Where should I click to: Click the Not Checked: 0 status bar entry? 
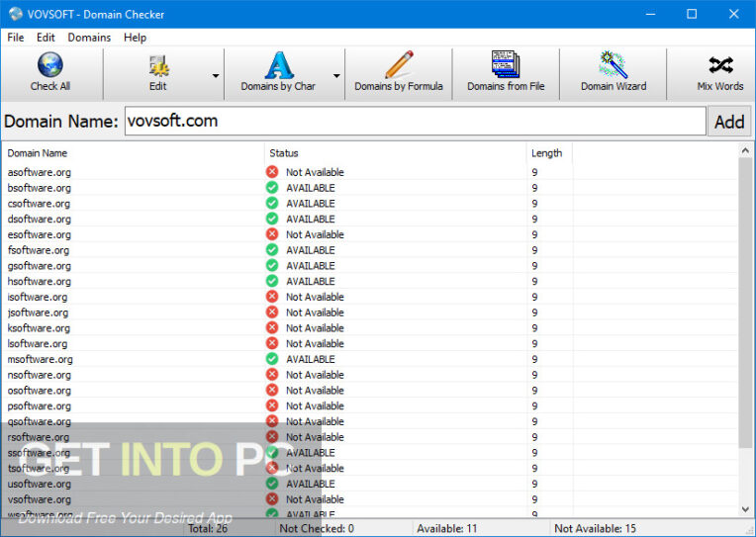tap(317, 529)
